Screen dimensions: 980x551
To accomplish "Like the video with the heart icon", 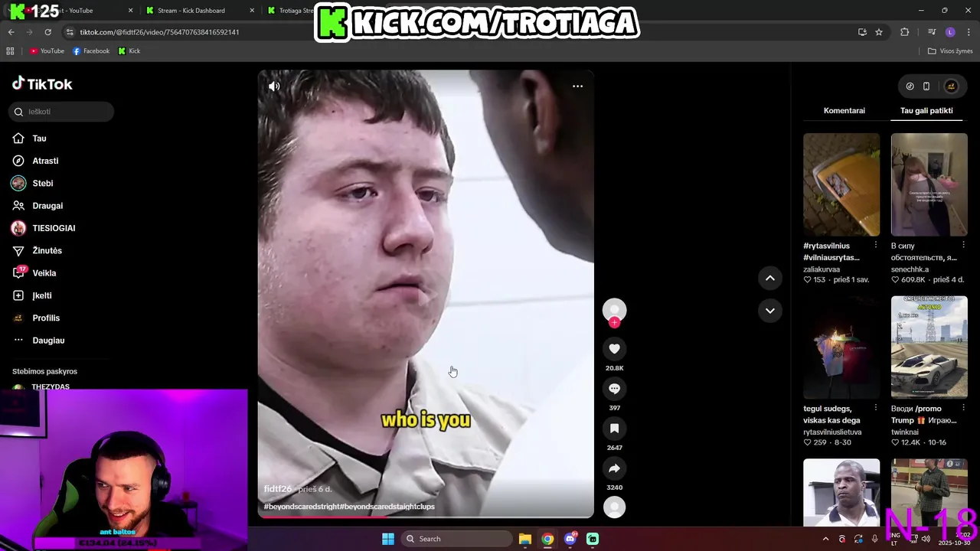I will [614, 349].
